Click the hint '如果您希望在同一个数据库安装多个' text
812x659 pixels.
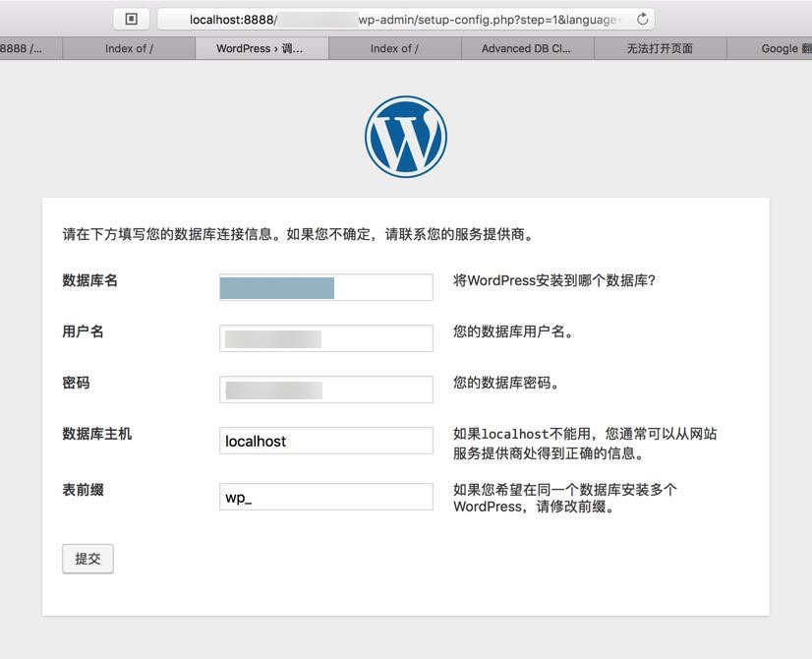coord(565,489)
